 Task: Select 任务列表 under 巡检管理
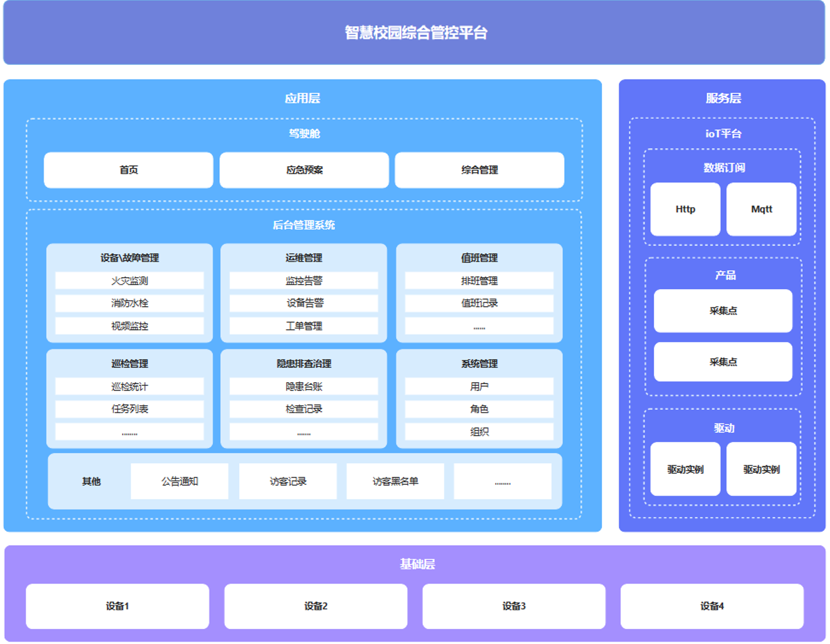[129, 409]
